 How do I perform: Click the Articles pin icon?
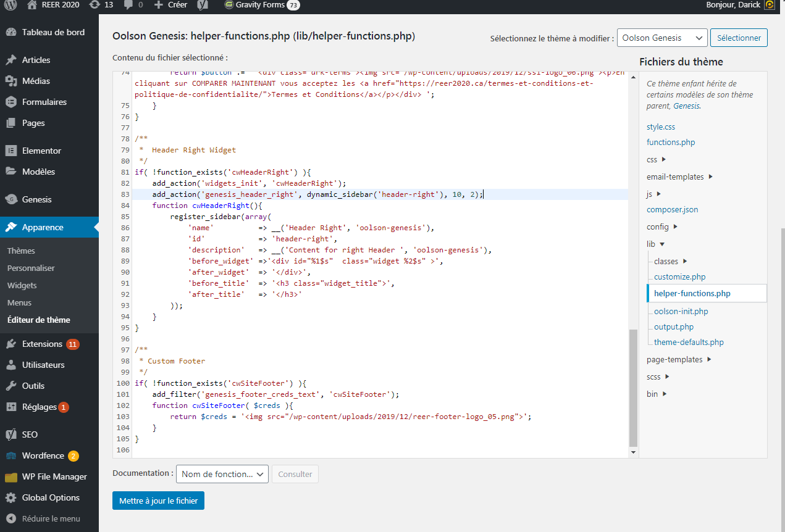[x=11, y=60]
